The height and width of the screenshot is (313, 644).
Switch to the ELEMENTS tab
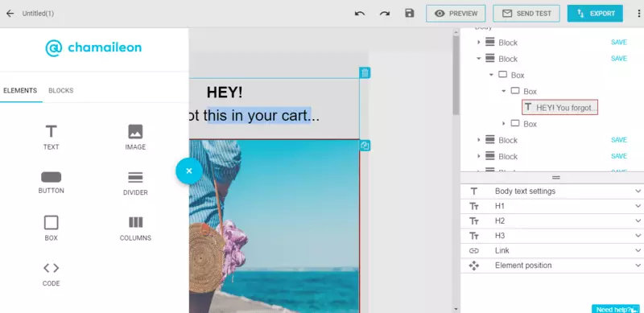coord(20,91)
